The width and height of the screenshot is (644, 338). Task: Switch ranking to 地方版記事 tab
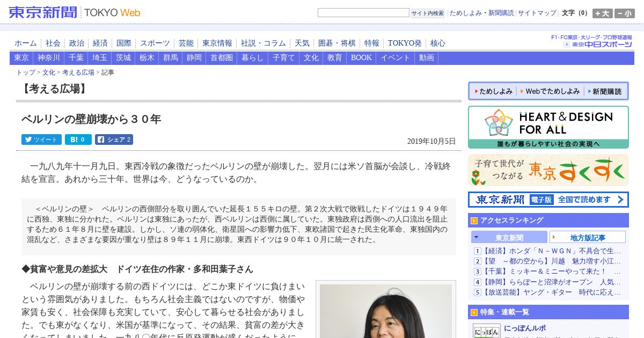click(x=588, y=238)
